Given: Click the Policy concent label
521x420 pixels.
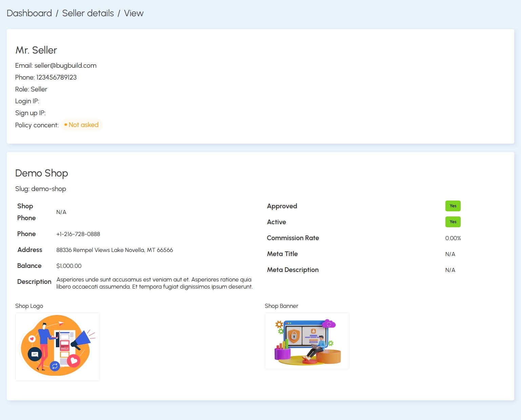Looking at the screenshot, I should click(x=37, y=125).
